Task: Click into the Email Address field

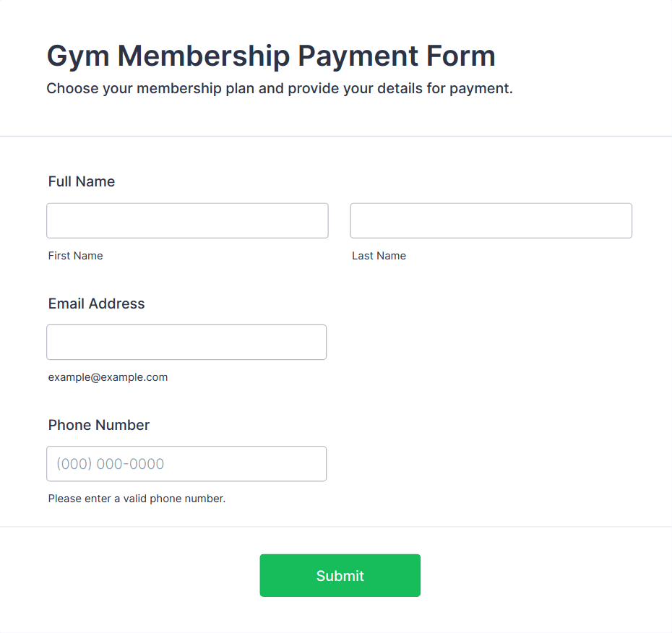Action: pyautogui.click(x=186, y=342)
